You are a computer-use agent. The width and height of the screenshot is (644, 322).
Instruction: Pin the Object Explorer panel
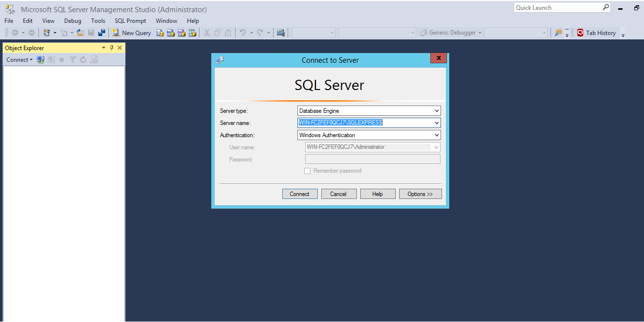pyautogui.click(x=111, y=48)
